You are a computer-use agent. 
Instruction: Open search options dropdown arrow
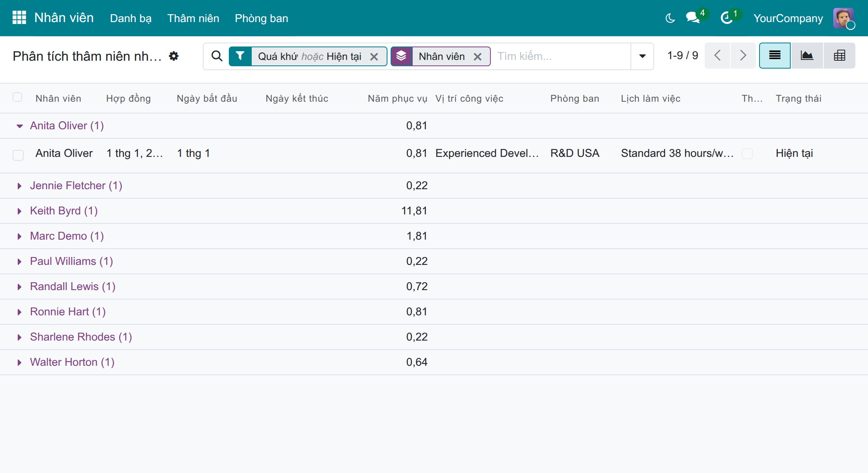(642, 56)
